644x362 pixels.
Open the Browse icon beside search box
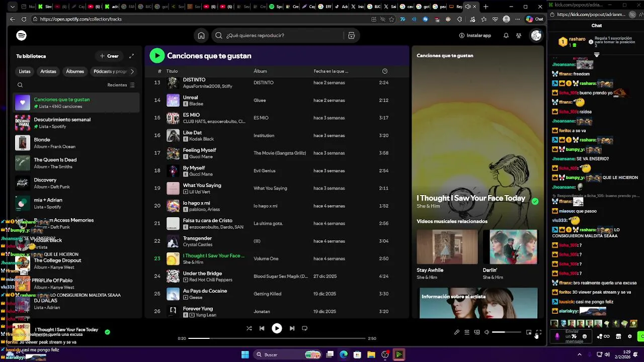coord(351,36)
